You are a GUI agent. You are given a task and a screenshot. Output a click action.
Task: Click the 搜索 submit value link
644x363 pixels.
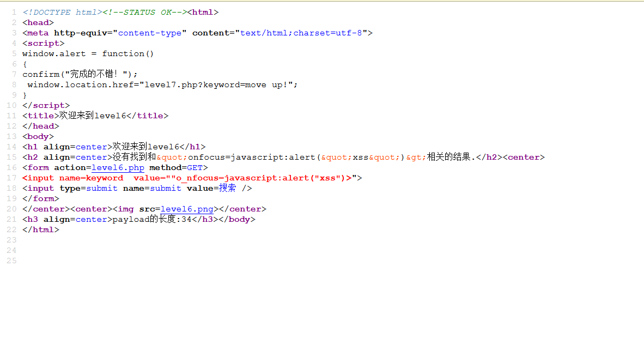coord(228,188)
